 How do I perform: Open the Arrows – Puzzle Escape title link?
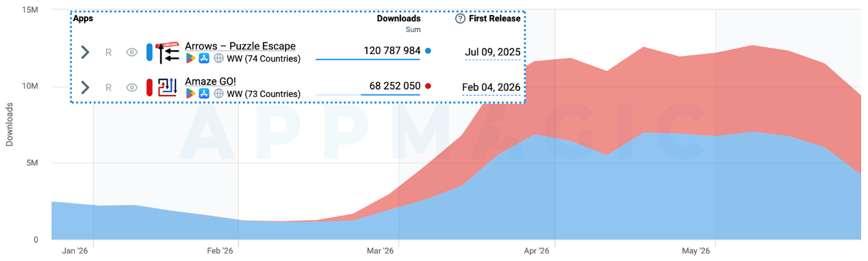pos(240,46)
